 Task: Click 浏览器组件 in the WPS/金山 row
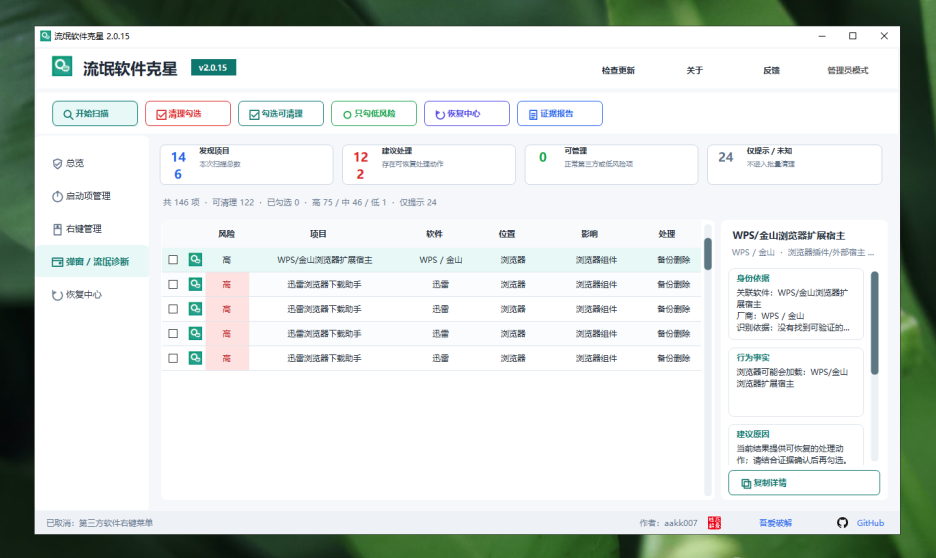tap(596, 260)
